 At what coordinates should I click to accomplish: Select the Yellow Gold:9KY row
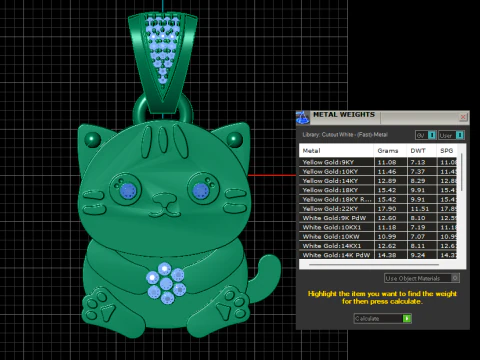[378, 162]
